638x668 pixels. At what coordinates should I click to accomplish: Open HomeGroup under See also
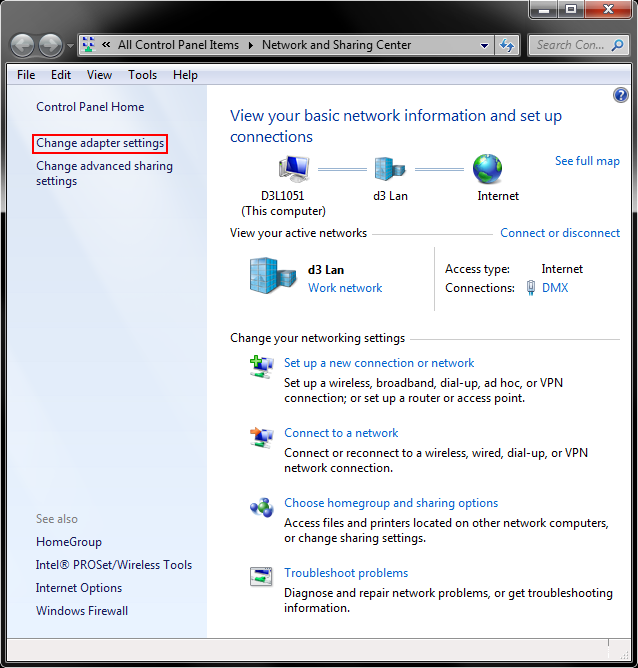point(69,542)
